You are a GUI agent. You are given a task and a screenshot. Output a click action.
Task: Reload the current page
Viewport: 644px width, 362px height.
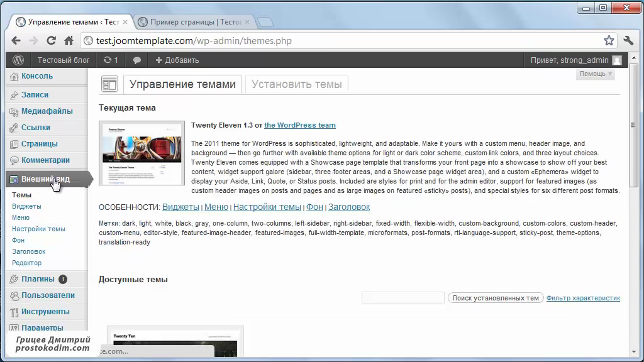(x=51, y=41)
